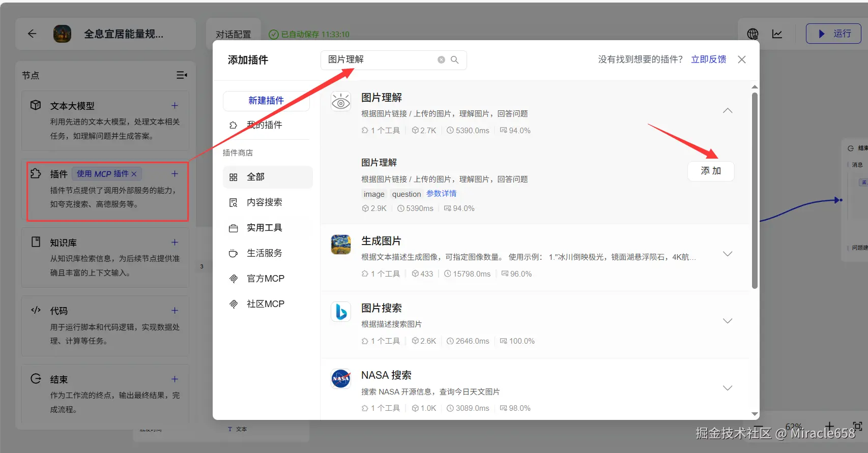Click the fit-to-screen canvas icon
Image resolution: width=868 pixels, height=453 pixels.
[857, 426]
